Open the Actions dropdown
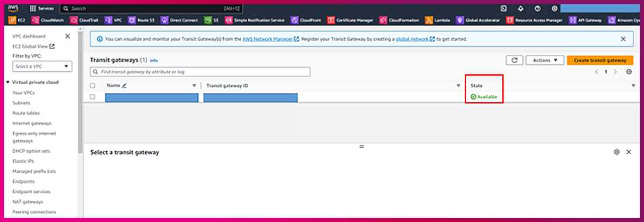Viewport: 644px width, 222px height. point(545,60)
